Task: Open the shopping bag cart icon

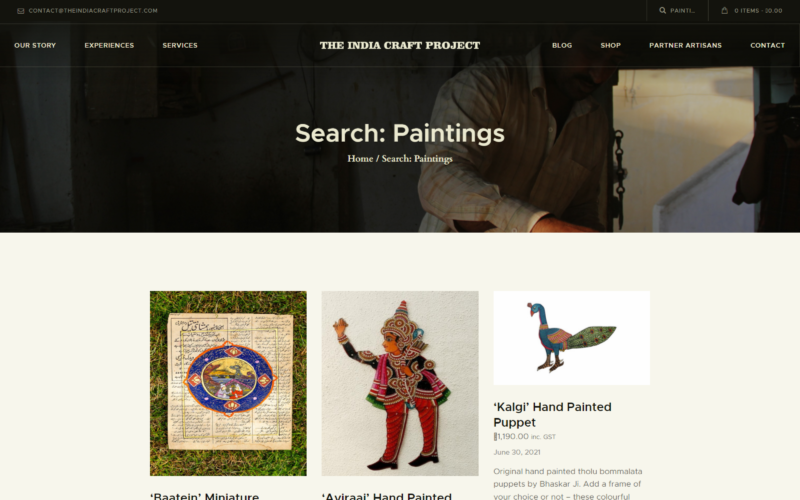Action: 724,10
